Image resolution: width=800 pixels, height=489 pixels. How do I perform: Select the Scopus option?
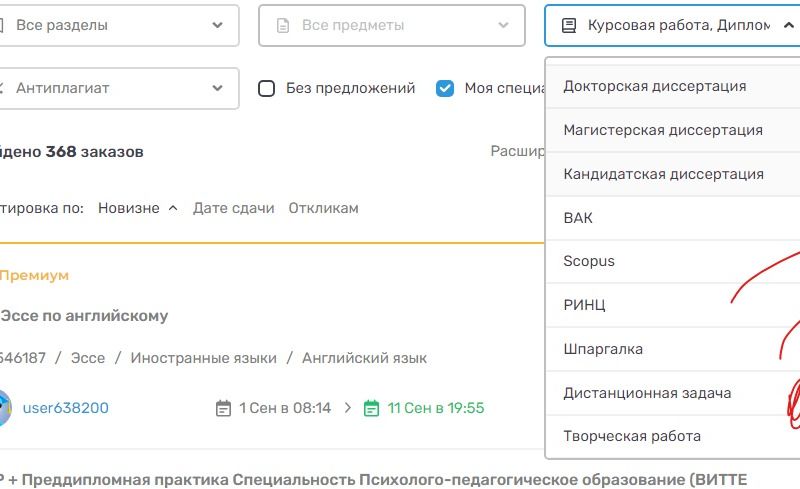coord(589,261)
